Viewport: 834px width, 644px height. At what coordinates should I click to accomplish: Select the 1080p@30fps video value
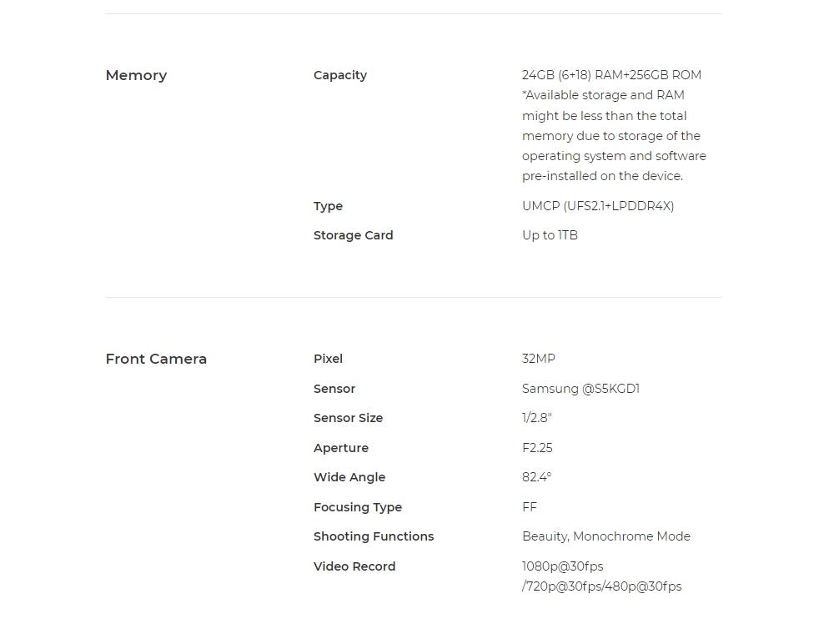(x=562, y=566)
